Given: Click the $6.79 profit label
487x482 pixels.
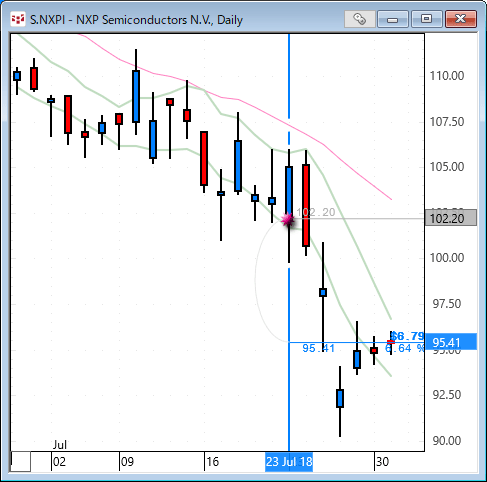Looking at the screenshot, I should (407, 336).
